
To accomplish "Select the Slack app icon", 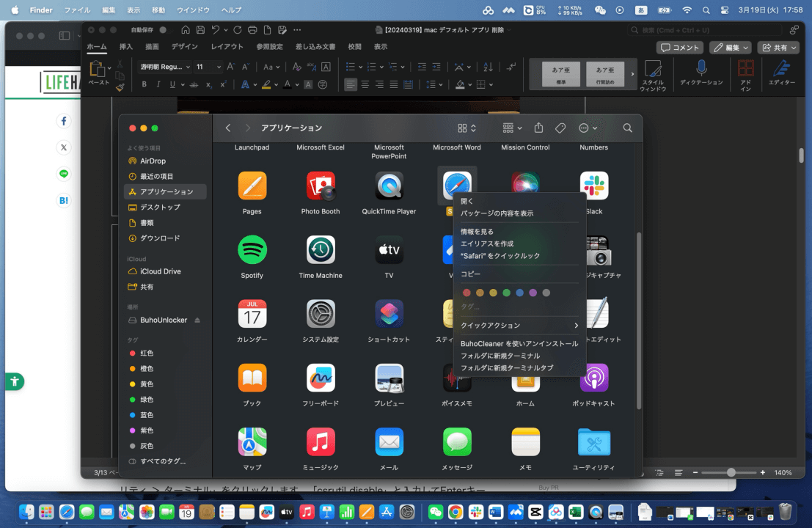I will 594,186.
